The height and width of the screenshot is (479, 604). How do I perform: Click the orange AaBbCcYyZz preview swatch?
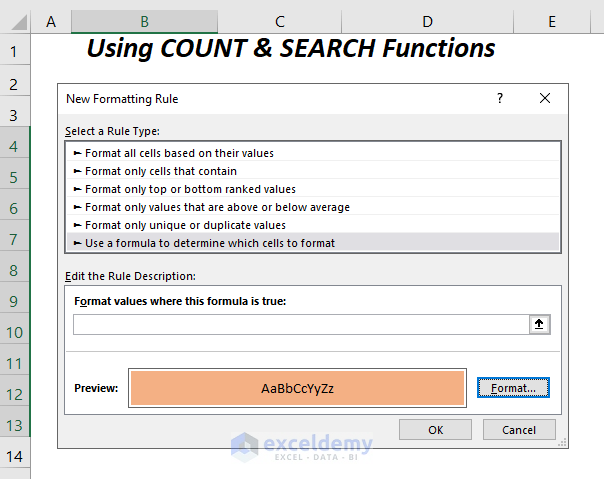point(297,388)
